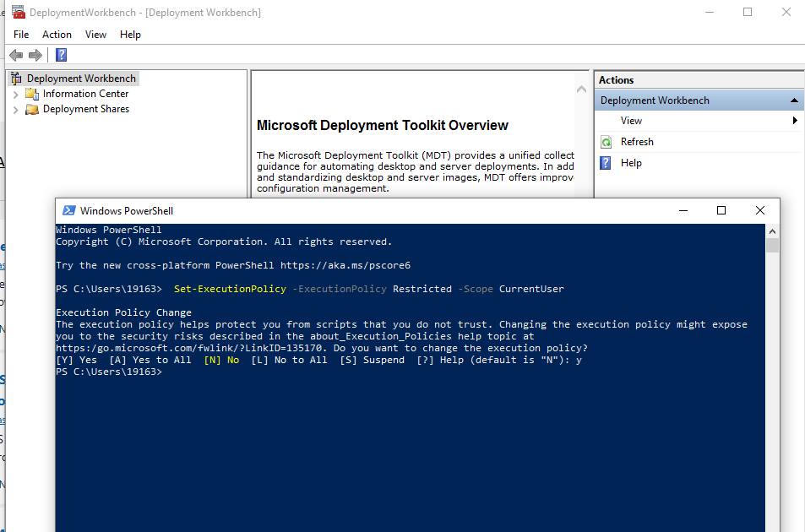Click the PowerShell scrollbar up arrow
Screen dimensions: 805x532
[x=772, y=231]
